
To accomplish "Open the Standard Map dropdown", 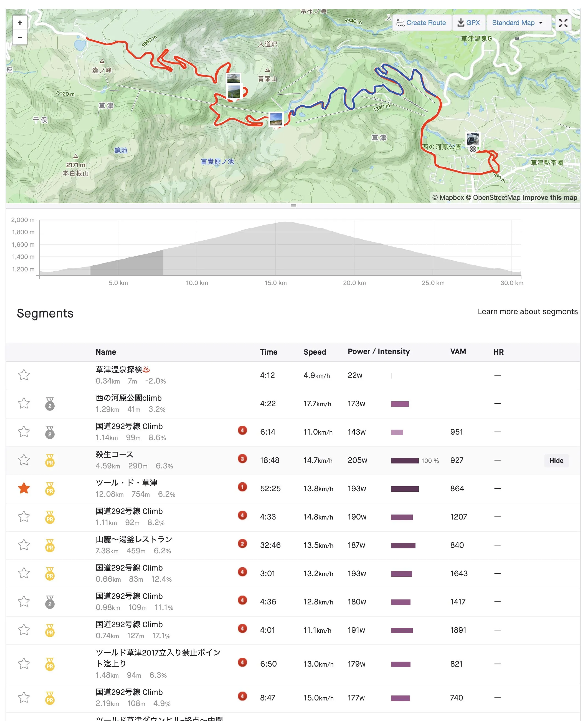I will pos(517,23).
